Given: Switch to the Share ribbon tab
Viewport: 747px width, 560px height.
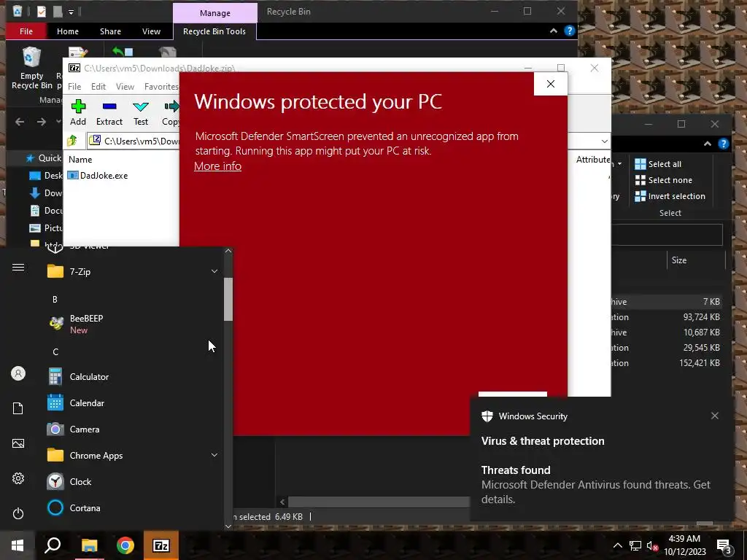Looking at the screenshot, I should click(111, 31).
